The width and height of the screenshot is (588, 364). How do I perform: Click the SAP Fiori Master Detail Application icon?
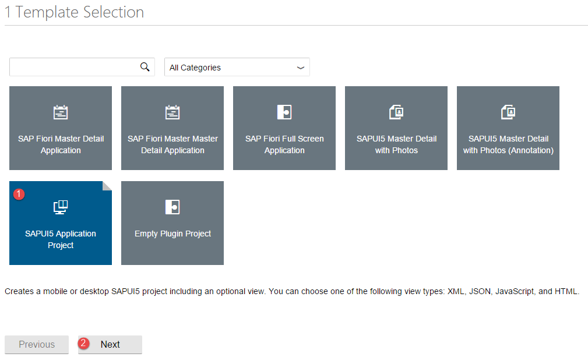pyautogui.click(x=61, y=112)
